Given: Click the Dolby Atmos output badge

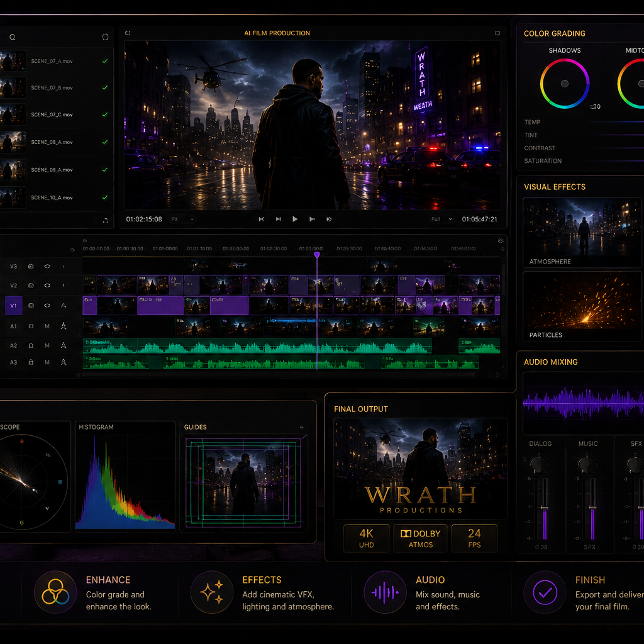Looking at the screenshot, I should tap(421, 538).
